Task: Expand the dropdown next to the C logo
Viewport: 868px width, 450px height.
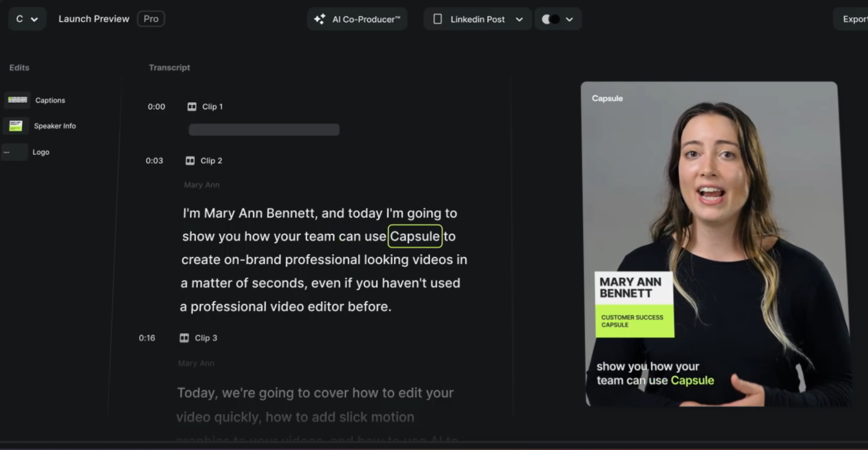Action: point(33,18)
